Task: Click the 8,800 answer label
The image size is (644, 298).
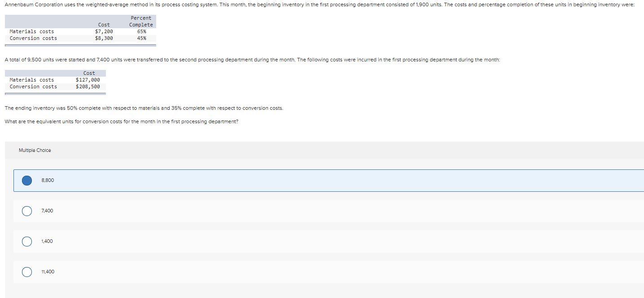Action: [48, 180]
